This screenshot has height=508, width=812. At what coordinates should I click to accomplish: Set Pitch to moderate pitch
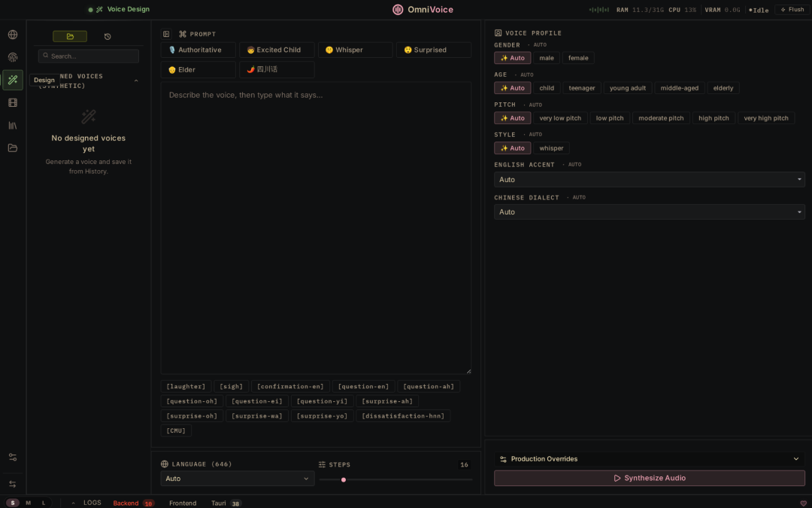click(661, 118)
